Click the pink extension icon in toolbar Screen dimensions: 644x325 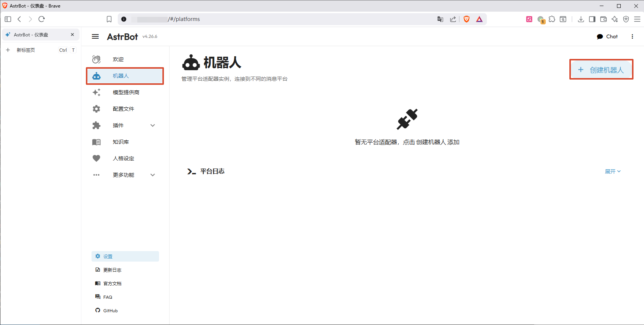click(529, 19)
